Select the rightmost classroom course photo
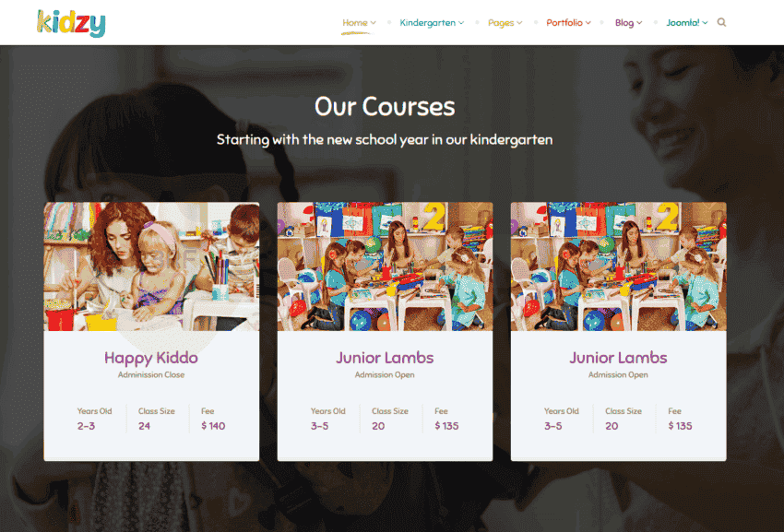Viewport: 784px width, 532px height. [619, 266]
